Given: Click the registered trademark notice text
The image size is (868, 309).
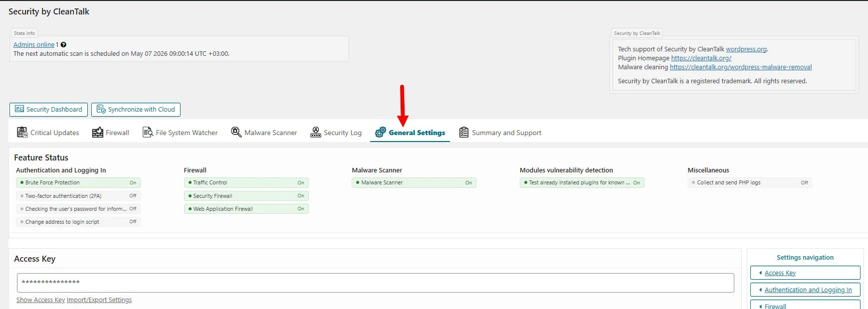Looking at the screenshot, I should point(712,81).
